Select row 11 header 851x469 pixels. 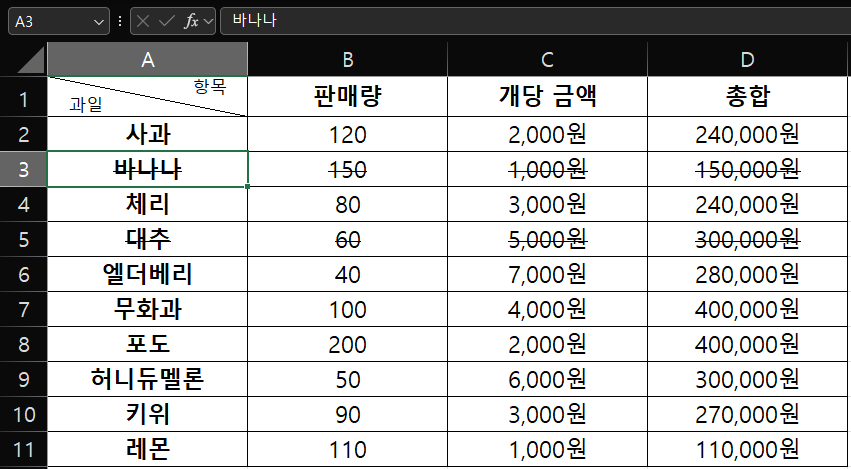point(23,449)
